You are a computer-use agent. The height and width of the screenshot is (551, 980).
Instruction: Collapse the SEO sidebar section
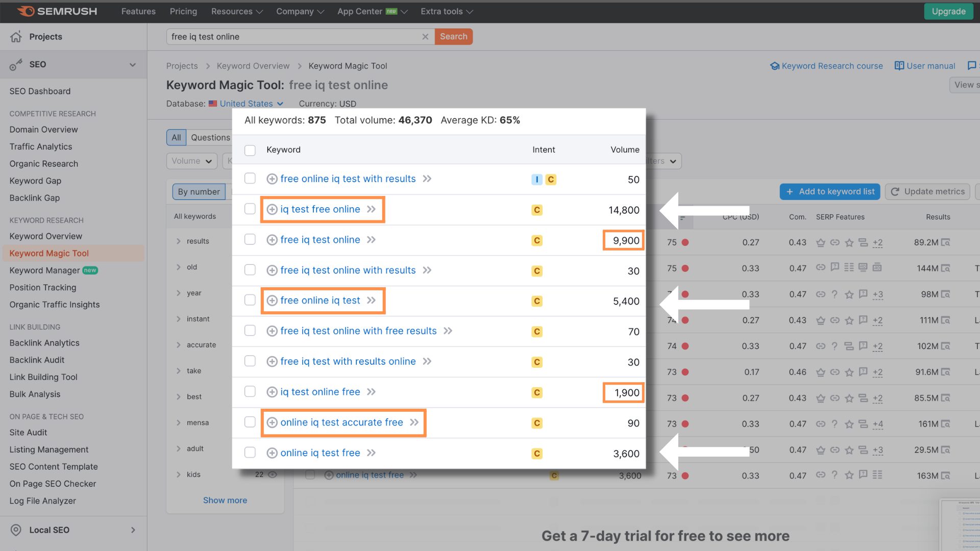pos(133,65)
